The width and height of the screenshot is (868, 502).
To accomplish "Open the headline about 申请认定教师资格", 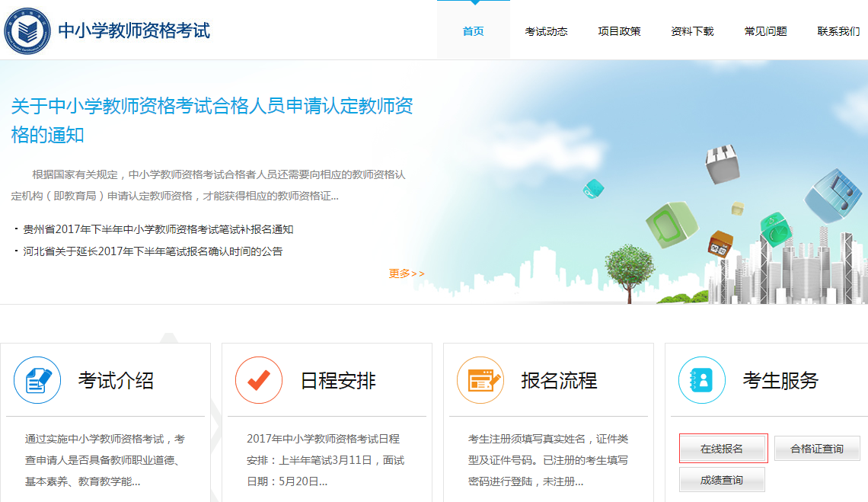I will 212,120.
